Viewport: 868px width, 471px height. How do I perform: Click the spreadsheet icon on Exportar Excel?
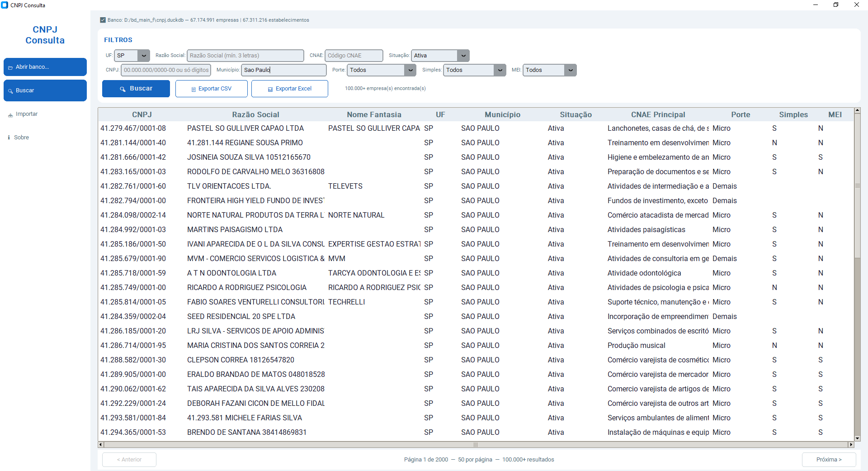click(x=270, y=89)
